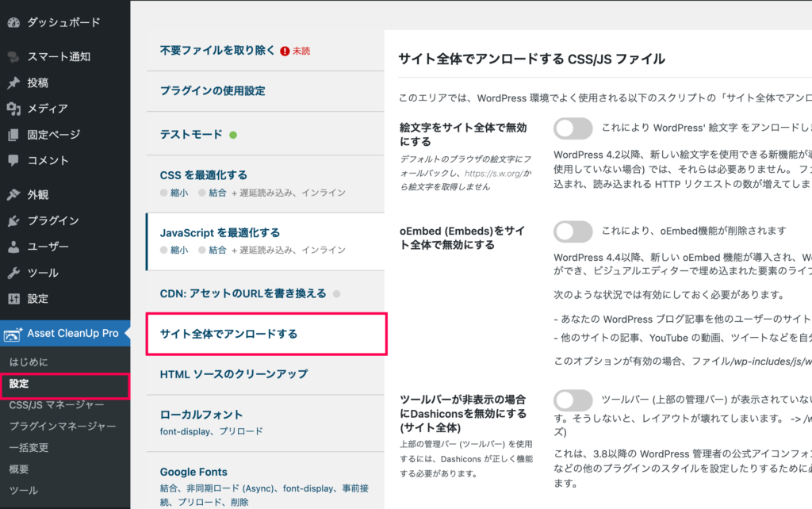This screenshot has height=509, width=812.
Task: Click the green テストモード status dot
Action: pyautogui.click(x=233, y=135)
